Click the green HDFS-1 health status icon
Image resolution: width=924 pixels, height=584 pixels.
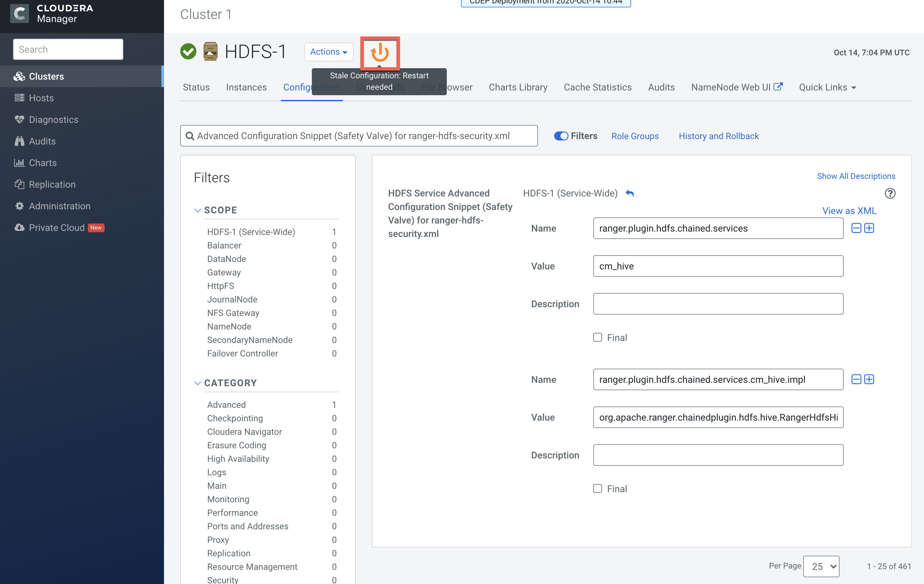click(188, 51)
